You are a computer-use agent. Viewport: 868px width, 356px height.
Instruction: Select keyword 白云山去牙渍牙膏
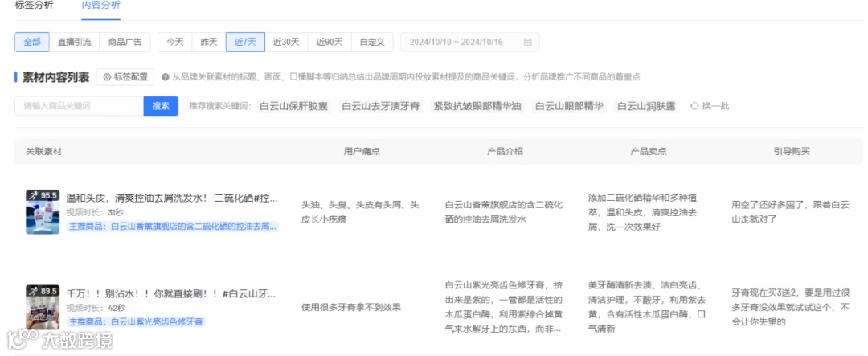[381, 106]
